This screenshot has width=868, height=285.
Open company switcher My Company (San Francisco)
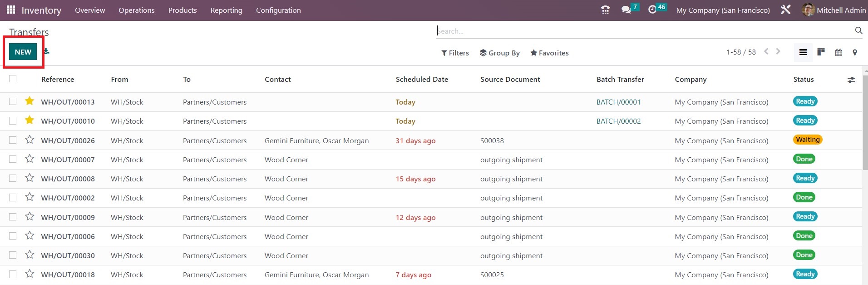tap(723, 10)
